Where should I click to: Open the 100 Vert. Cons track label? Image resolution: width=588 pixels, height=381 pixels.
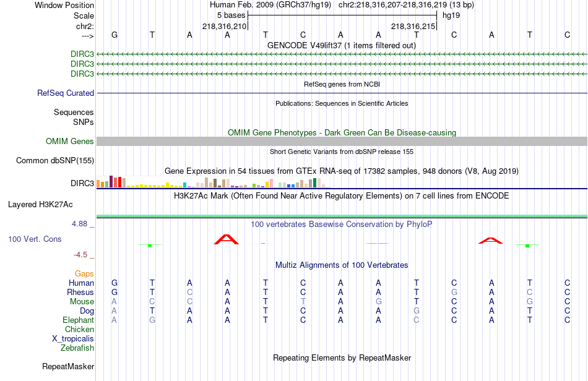35,239
